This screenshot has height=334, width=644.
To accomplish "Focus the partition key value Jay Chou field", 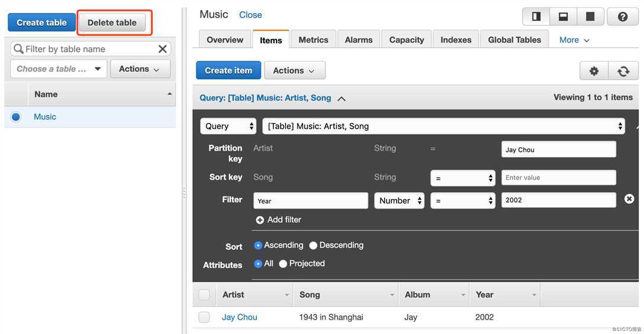I will tap(559, 150).
